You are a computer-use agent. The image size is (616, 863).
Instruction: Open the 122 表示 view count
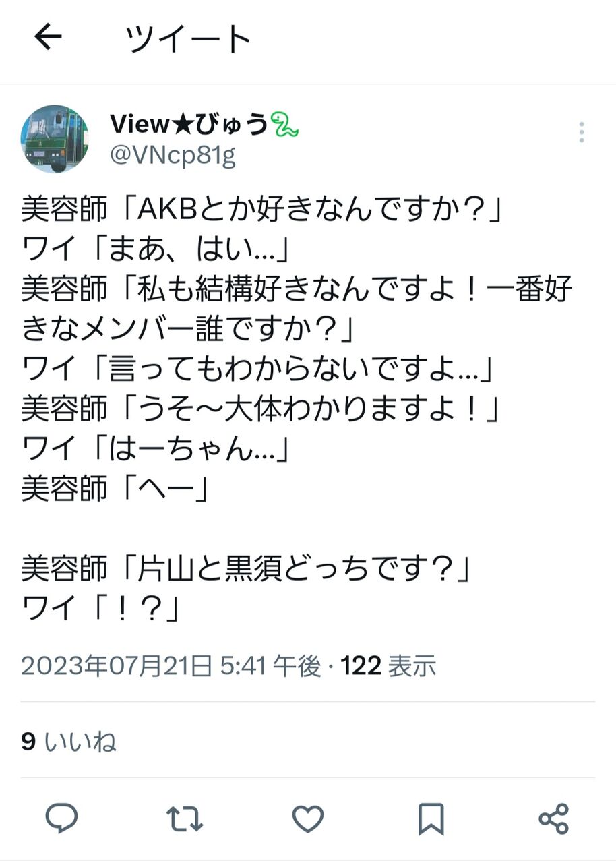pyautogui.click(x=388, y=666)
